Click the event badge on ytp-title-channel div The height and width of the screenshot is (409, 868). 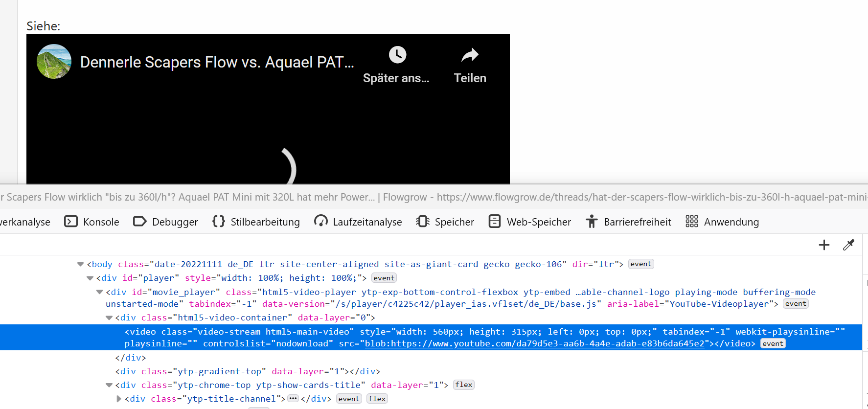tap(349, 399)
